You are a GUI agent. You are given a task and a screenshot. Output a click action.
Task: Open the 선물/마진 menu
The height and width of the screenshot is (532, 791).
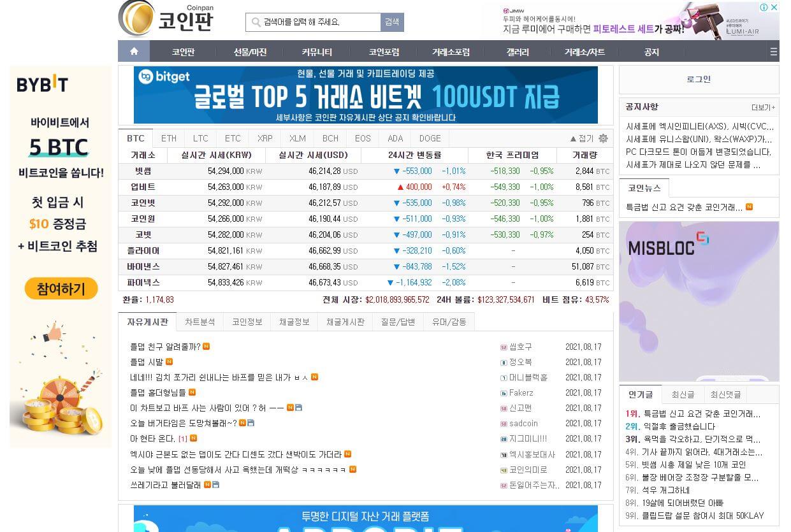point(250,52)
